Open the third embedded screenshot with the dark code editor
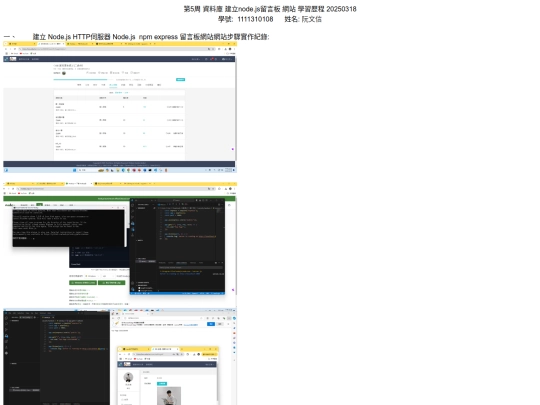This screenshot has height=405, width=540. point(120,357)
